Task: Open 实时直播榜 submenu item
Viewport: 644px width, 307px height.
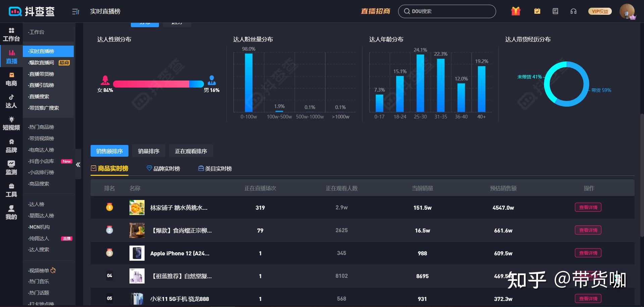Action: [48, 51]
